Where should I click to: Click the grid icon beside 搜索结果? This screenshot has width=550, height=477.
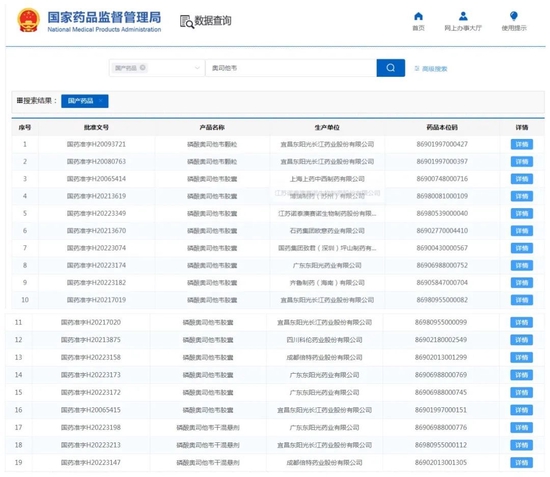tap(20, 101)
